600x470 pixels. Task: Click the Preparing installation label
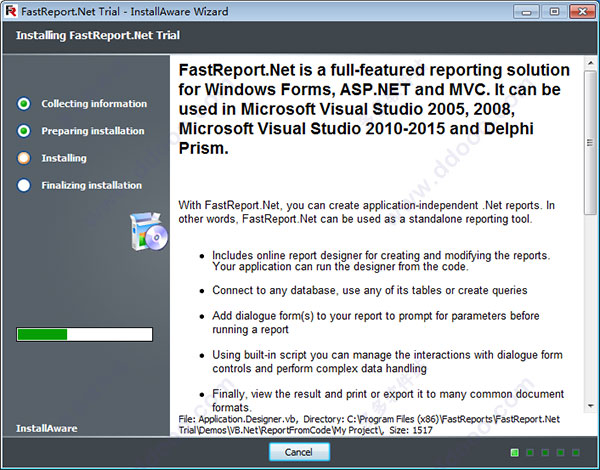93,131
